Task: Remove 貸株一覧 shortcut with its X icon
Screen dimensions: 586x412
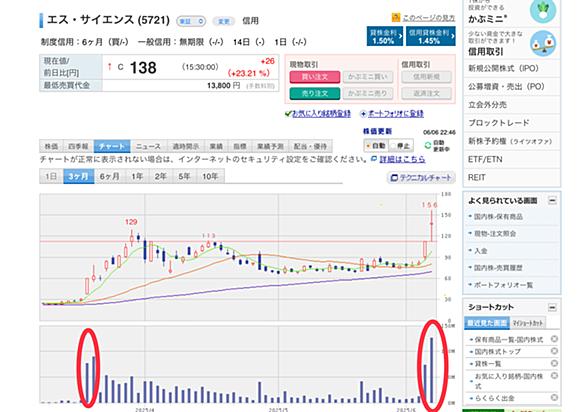Action: 554,363
